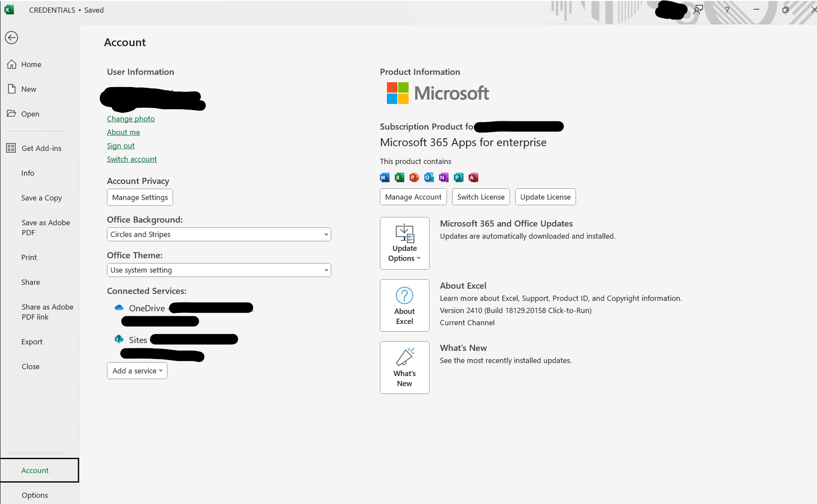The height and width of the screenshot is (504, 817).
Task: Click the Switch account link
Action: pos(132,159)
